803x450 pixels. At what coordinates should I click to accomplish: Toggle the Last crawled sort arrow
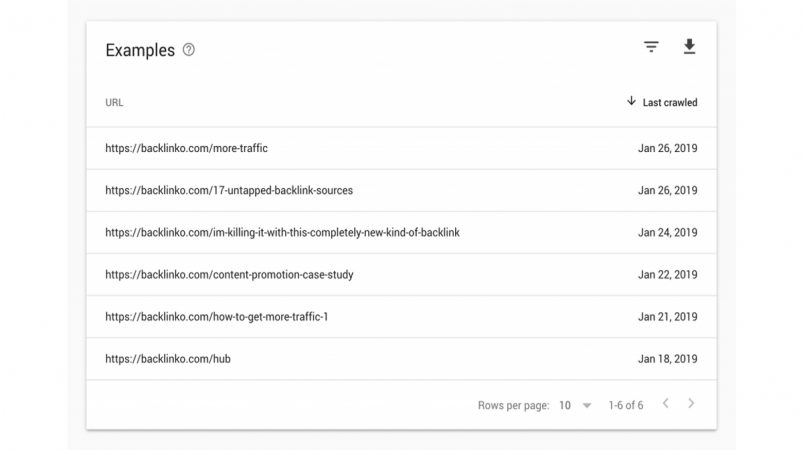pos(631,101)
